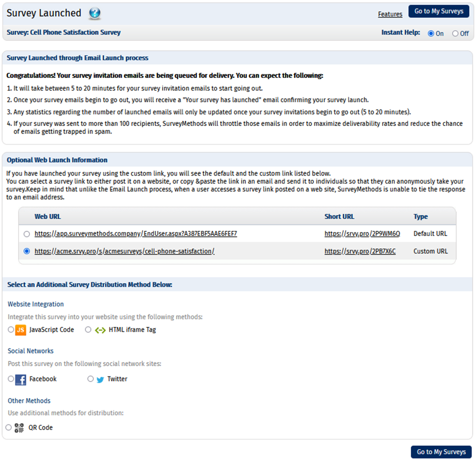The width and height of the screenshot is (476, 459).
Task: Click the blue help question mark icon
Action: coord(94,13)
